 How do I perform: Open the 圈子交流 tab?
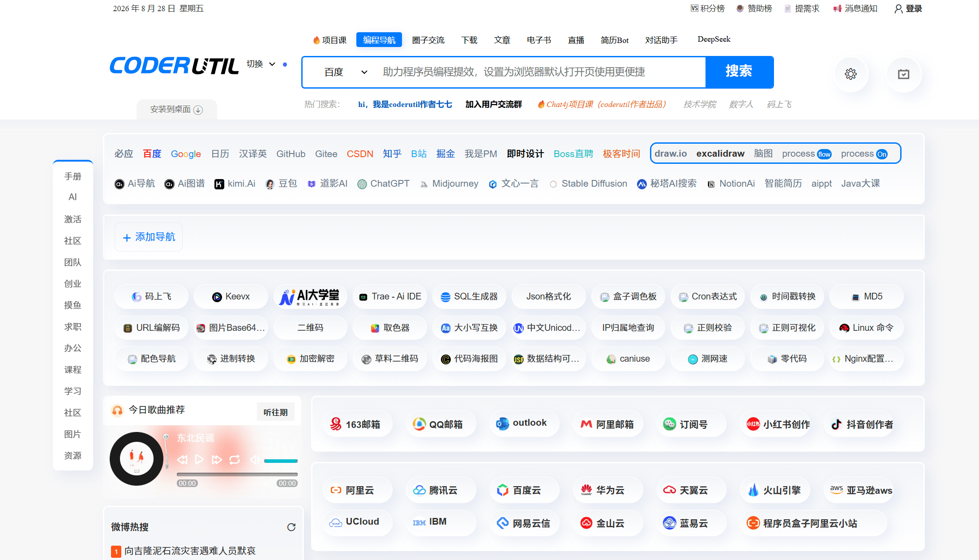tap(428, 40)
